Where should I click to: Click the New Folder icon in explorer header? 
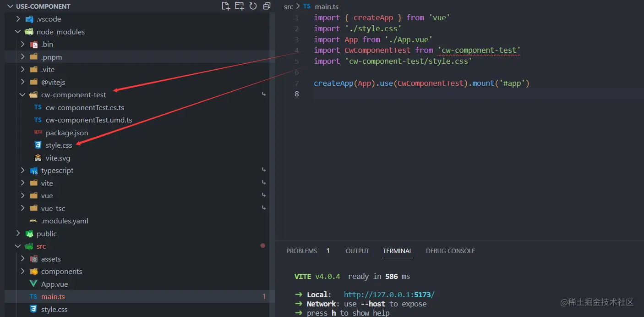[x=239, y=6]
